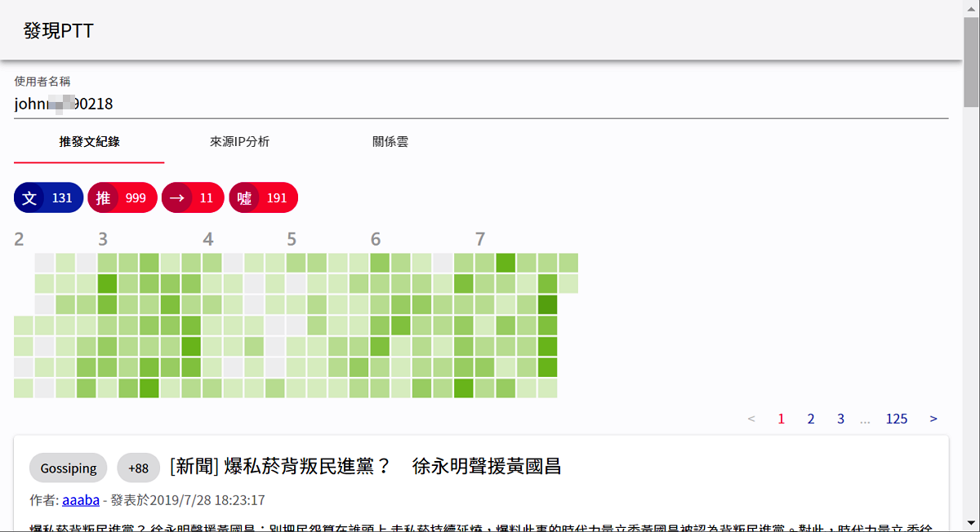980x532 pixels.
Task: Open pagination page 3
Action: coord(840,419)
